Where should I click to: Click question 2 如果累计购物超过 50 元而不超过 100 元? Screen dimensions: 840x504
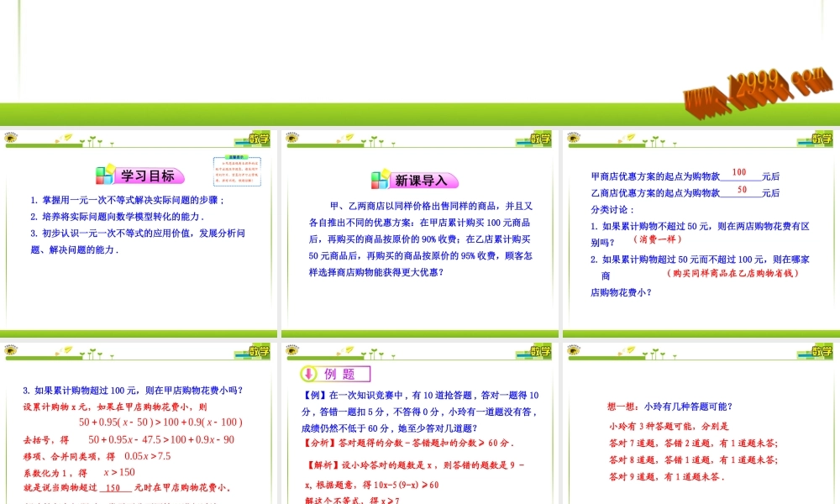[x=700, y=260]
